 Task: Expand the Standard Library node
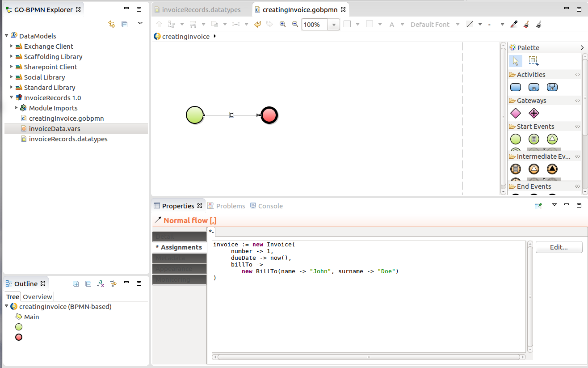(x=12, y=87)
